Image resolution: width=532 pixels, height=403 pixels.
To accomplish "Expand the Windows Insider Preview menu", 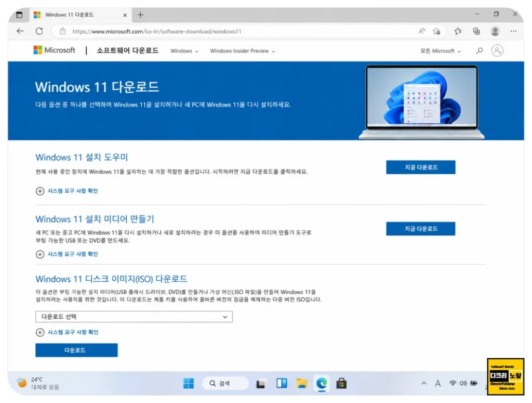I will click(242, 51).
